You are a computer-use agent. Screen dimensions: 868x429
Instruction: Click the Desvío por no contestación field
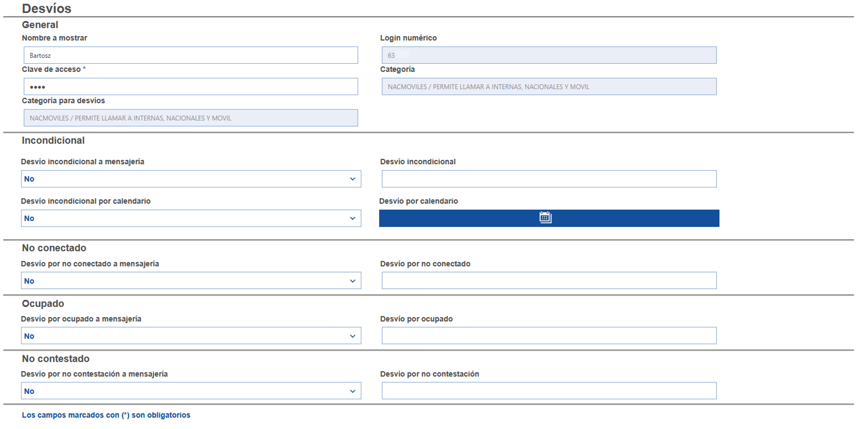[549, 391]
